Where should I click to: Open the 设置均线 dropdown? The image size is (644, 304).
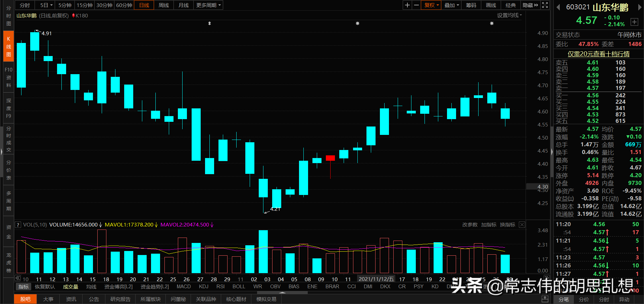tap(509, 15)
